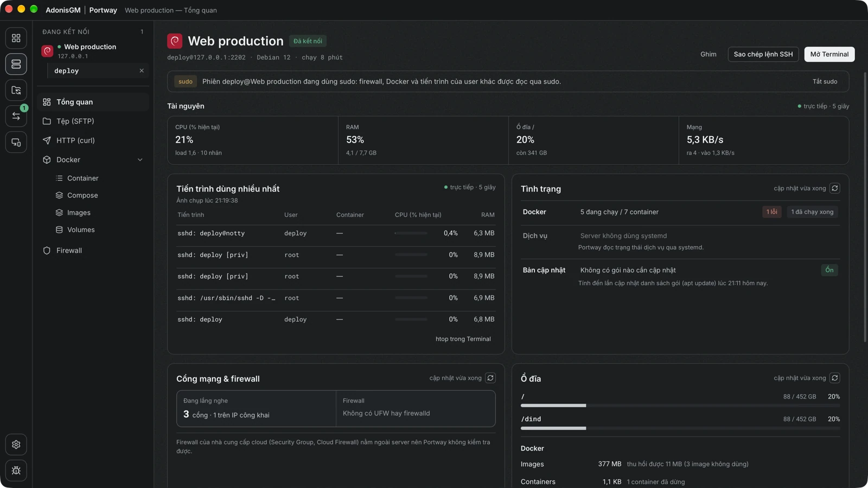Click the sshd: deploy@notty process row
The height and width of the screenshot is (488, 868).
336,233
